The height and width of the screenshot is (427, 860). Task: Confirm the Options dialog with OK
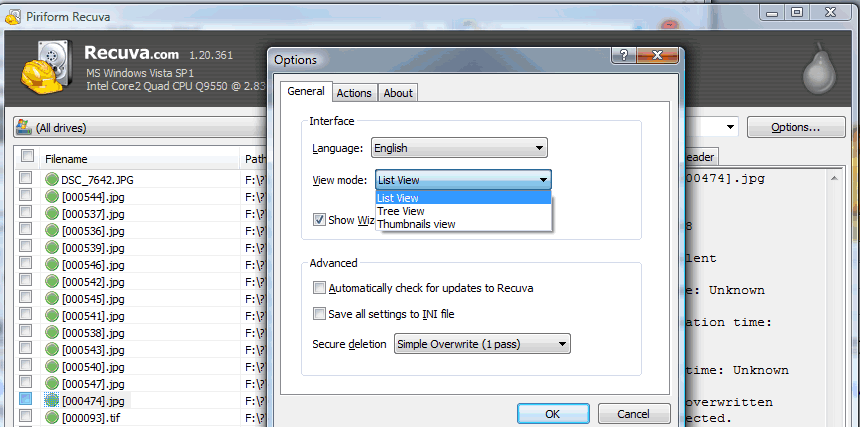pyautogui.click(x=553, y=414)
